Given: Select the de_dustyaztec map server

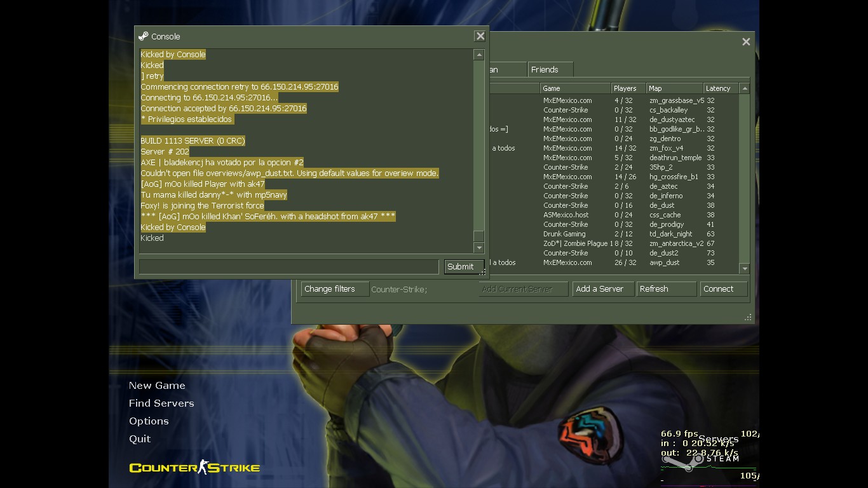Looking at the screenshot, I should 672,119.
